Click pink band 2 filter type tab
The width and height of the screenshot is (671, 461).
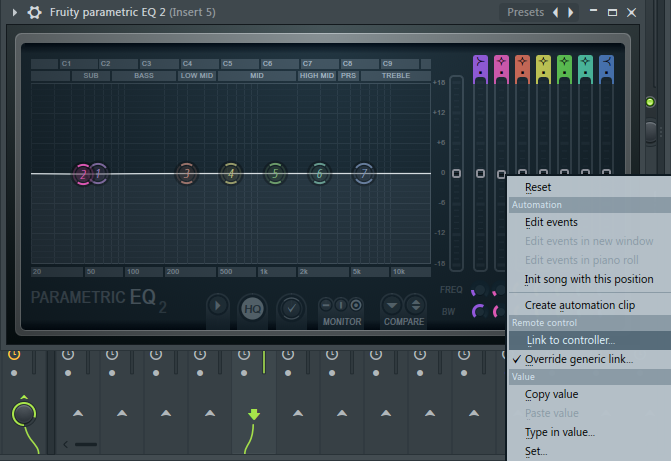(x=501, y=68)
